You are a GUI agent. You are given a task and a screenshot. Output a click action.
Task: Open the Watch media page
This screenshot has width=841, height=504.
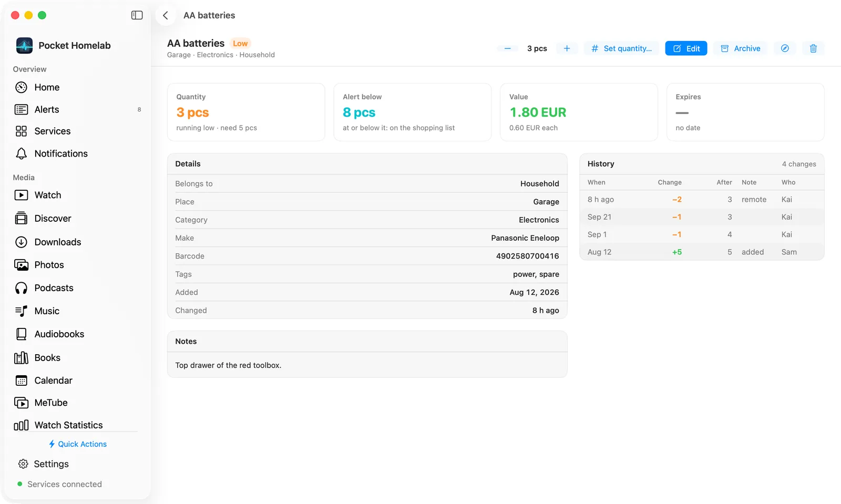click(x=77, y=195)
